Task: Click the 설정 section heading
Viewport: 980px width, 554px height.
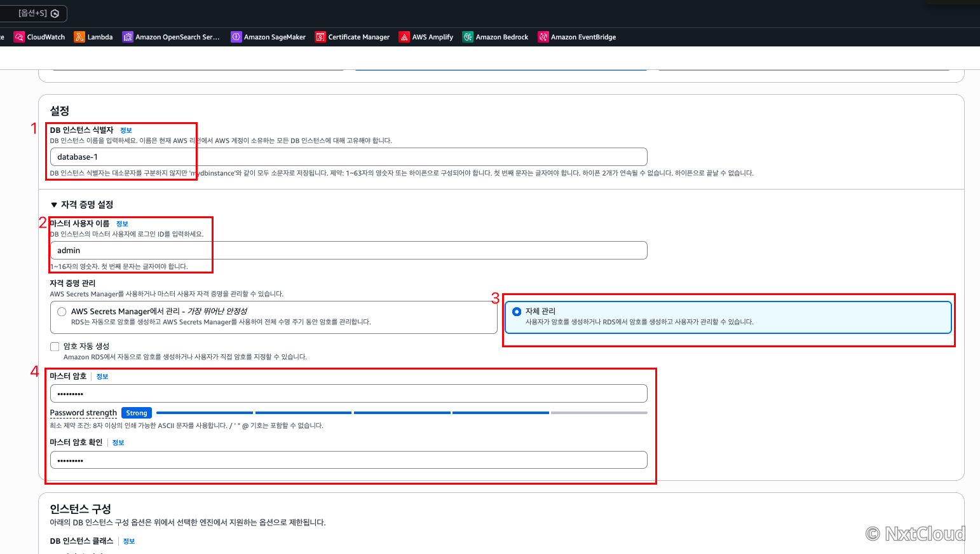Action: pos(60,111)
